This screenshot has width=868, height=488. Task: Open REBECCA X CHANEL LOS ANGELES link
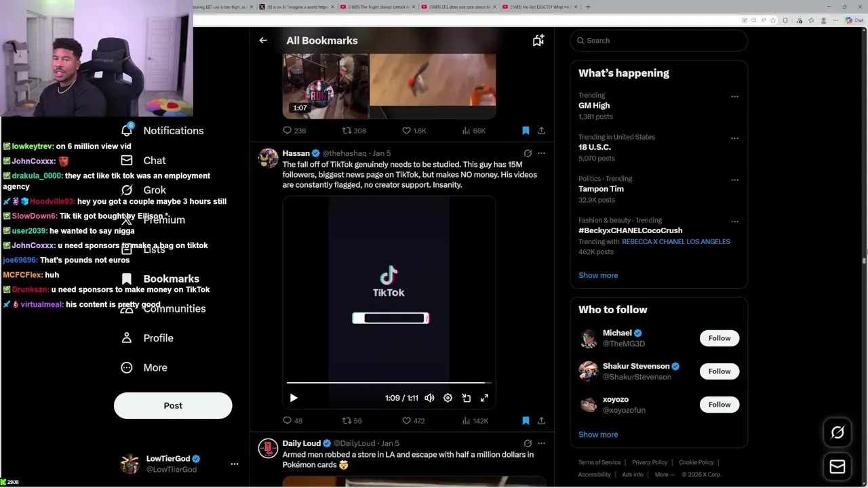676,241
